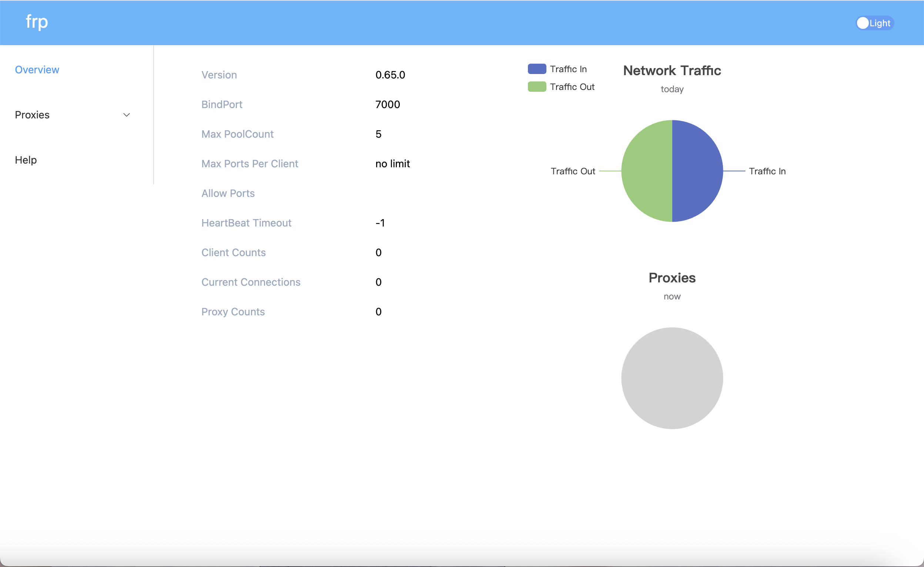
Task: Click the green Traffic Out legend swatch
Action: [537, 87]
